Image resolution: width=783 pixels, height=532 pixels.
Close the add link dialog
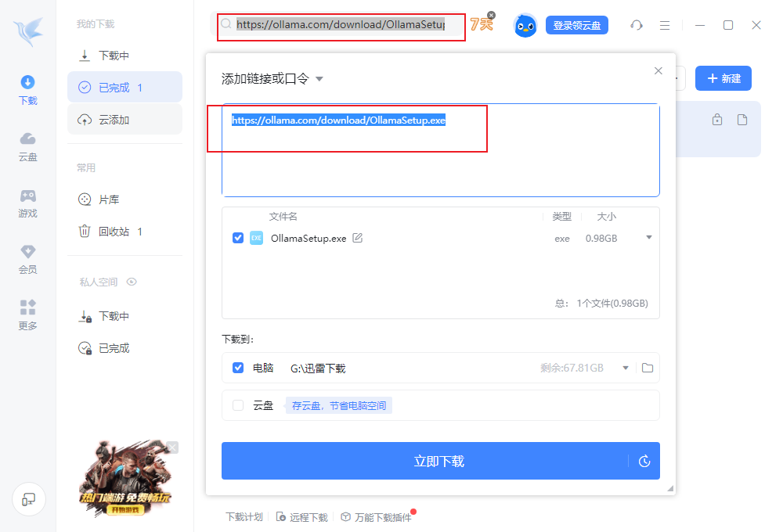coord(659,71)
